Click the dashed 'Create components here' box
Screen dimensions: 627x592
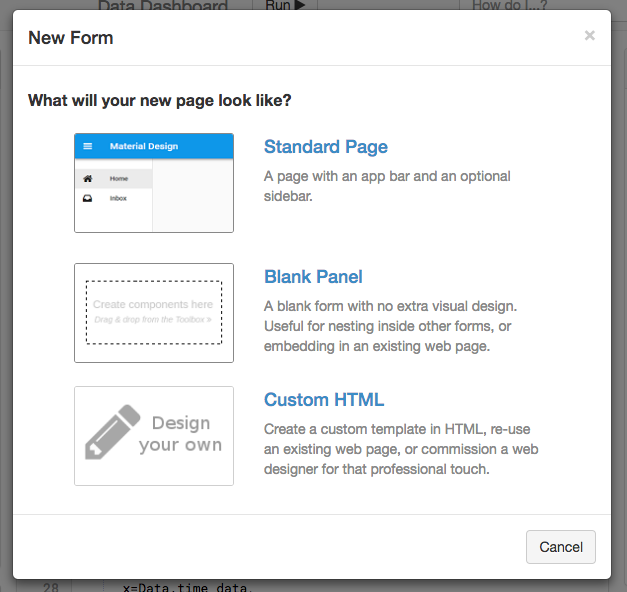153,312
